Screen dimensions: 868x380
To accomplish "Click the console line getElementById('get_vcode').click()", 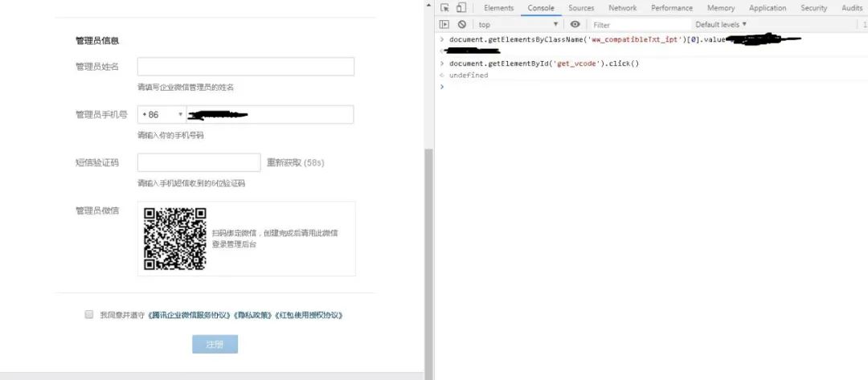I will tap(544, 63).
